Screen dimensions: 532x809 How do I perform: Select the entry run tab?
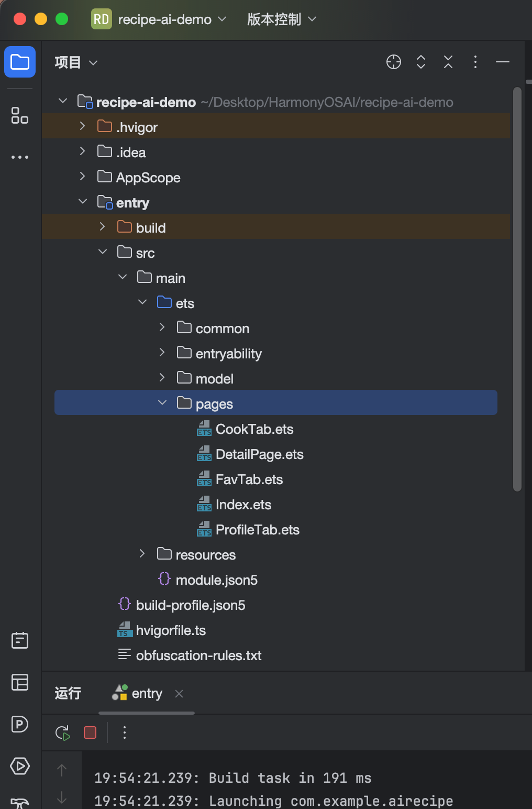pos(137,693)
